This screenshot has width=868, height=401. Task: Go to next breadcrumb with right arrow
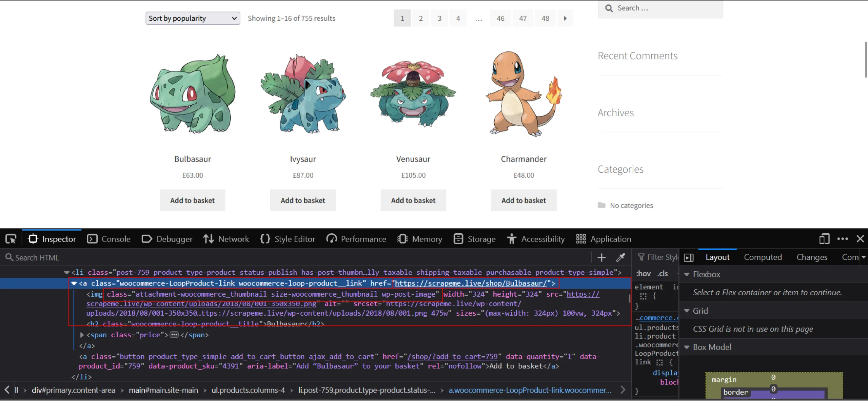[623, 390]
